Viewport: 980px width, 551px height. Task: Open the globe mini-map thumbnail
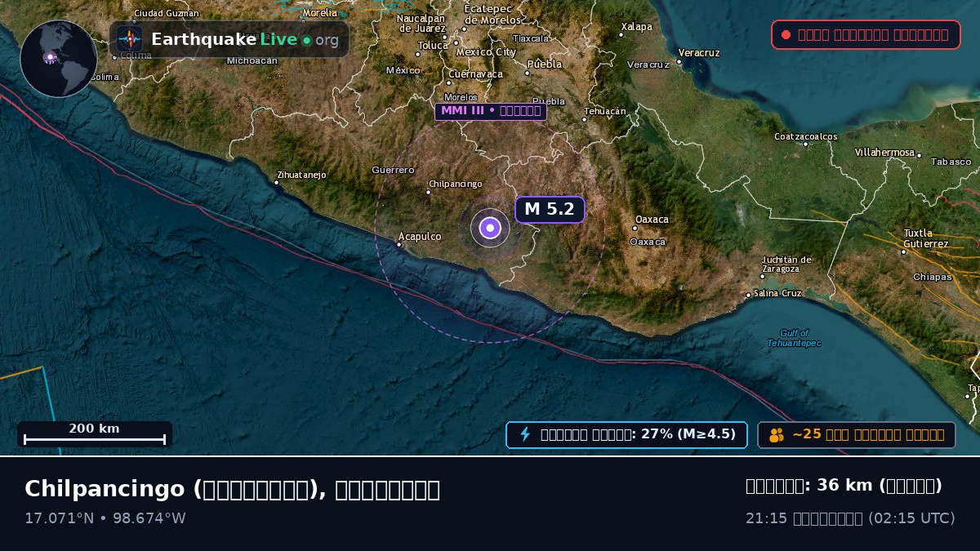(x=59, y=59)
